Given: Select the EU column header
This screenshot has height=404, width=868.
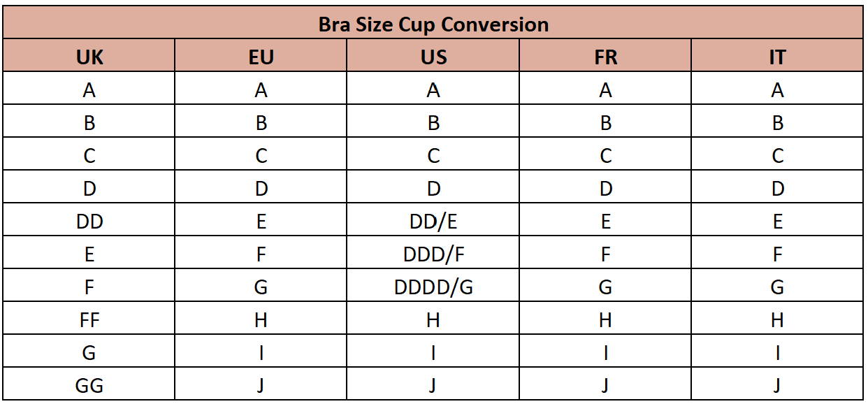Looking at the screenshot, I should 261,57.
